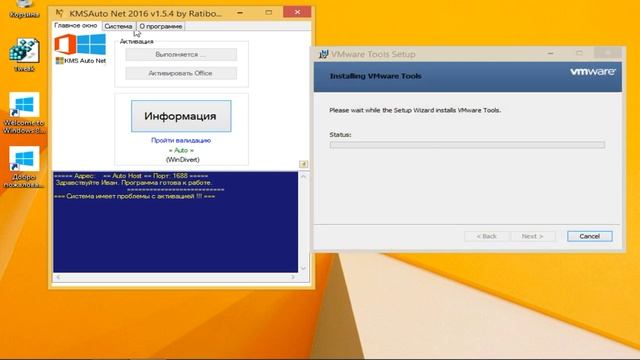Click the Please wait setup message
The image size is (640, 360).
(x=415, y=110)
